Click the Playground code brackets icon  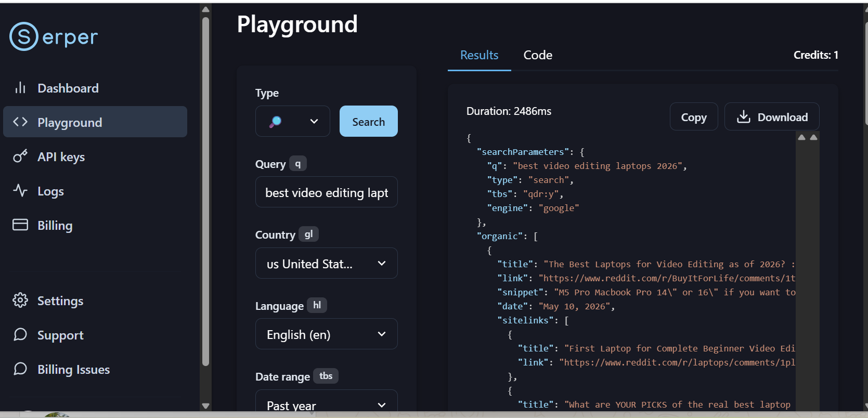[x=20, y=122]
